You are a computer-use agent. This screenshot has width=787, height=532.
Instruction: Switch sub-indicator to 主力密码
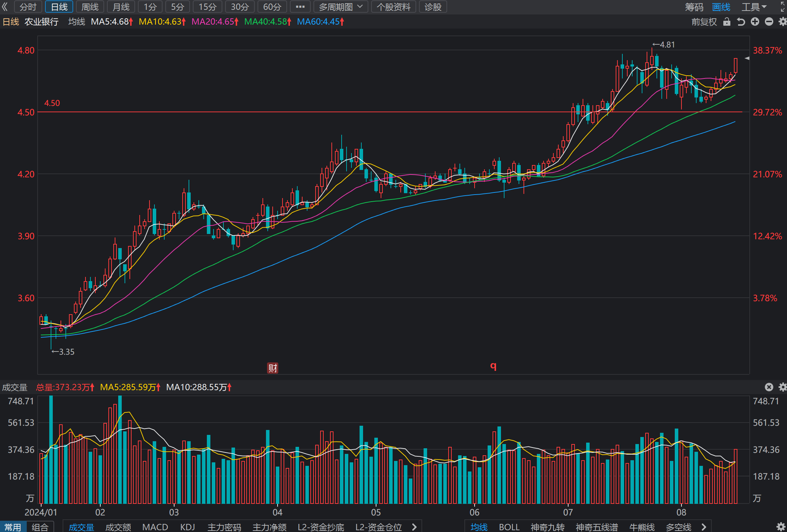click(224, 527)
